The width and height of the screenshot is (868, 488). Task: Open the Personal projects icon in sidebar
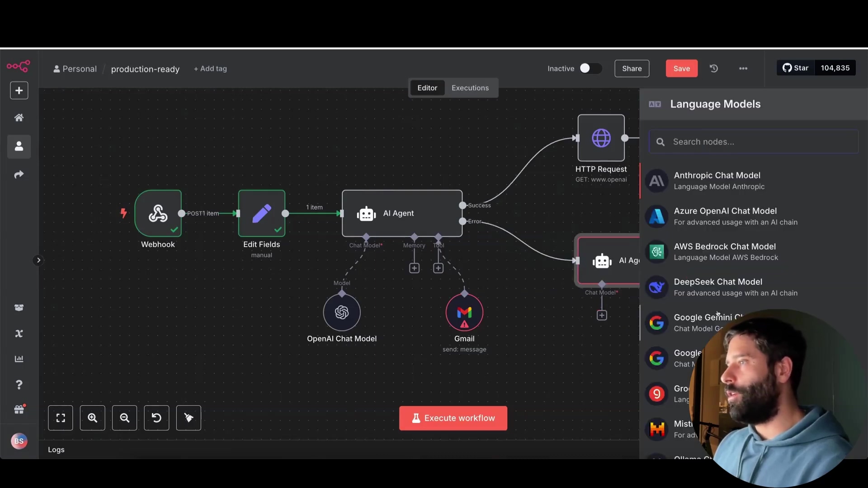(x=19, y=146)
